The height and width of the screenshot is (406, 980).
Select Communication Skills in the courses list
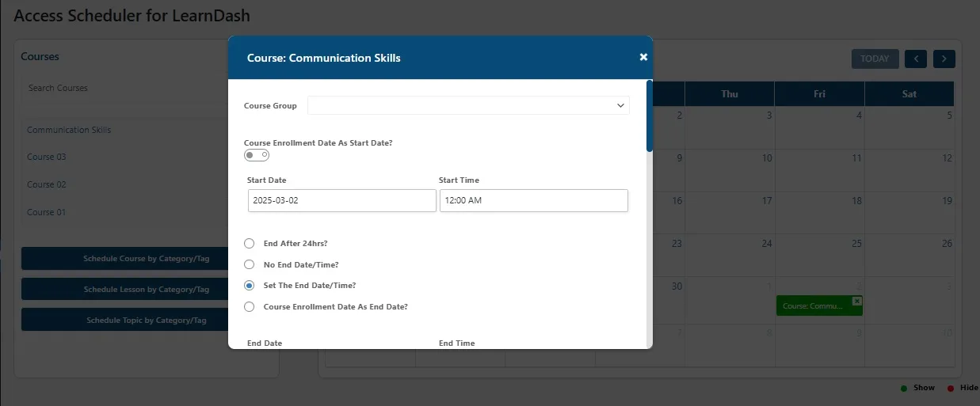coord(69,130)
